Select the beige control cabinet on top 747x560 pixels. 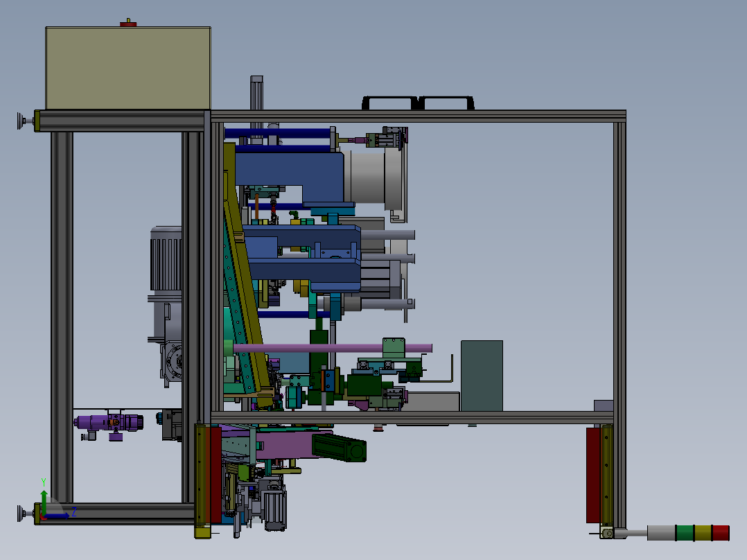[128, 68]
